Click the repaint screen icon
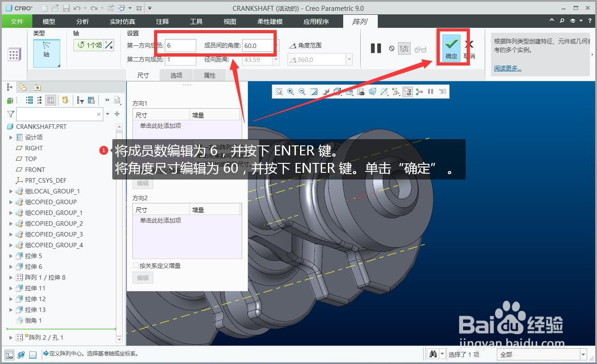 pos(314,92)
